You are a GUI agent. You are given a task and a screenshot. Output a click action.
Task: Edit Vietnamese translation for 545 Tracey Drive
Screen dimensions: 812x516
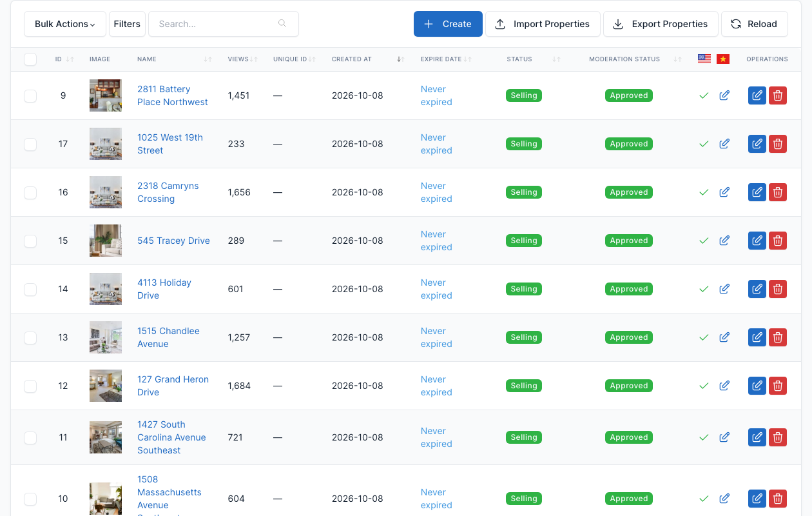724,241
